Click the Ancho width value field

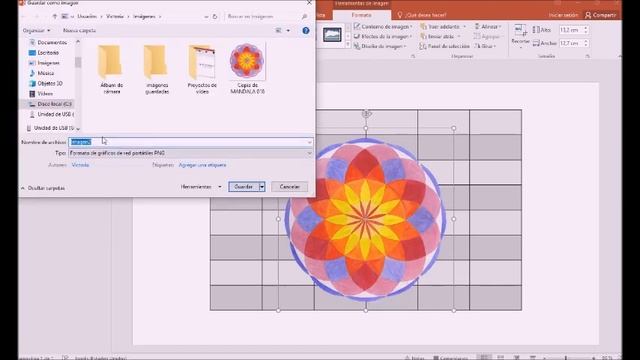tap(571, 43)
